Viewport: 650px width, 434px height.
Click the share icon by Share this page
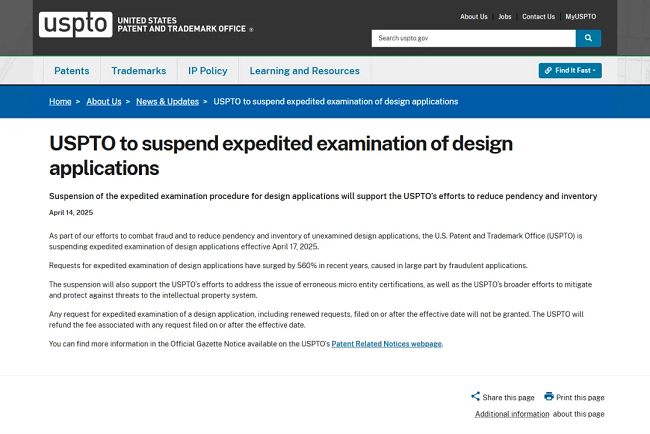coord(475,397)
